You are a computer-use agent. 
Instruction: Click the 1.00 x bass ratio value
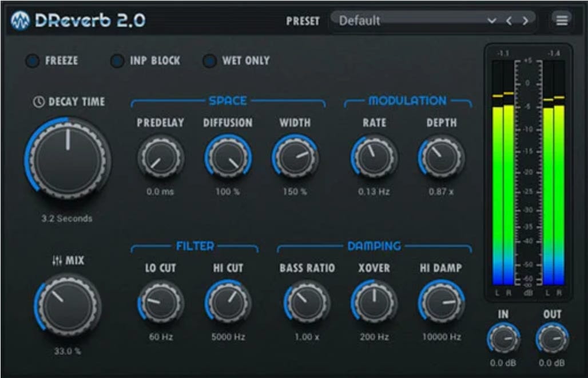(x=307, y=337)
